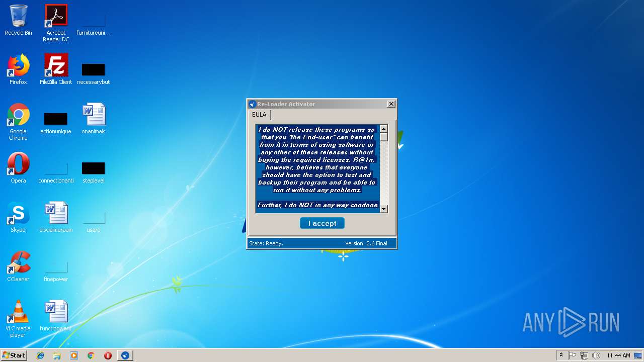Open Windows Explorer from taskbar
Screen dimensions: 644x362
[x=57, y=355]
